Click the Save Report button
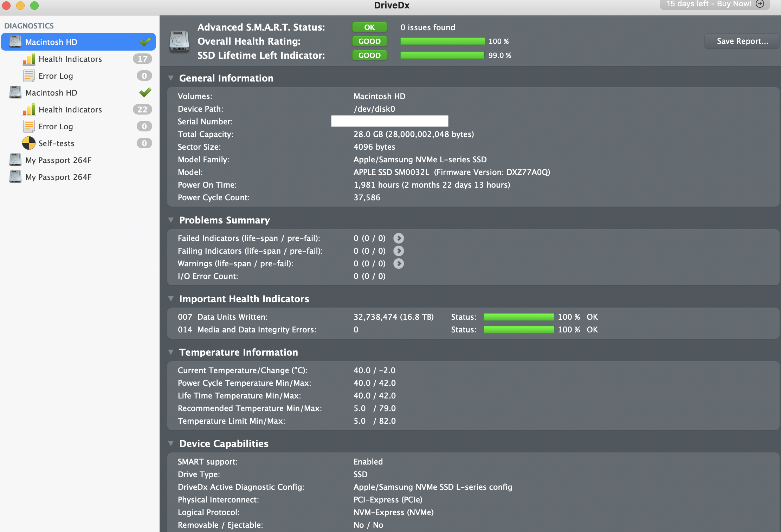Image resolution: width=781 pixels, height=532 pixels. click(x=742, y=41)
